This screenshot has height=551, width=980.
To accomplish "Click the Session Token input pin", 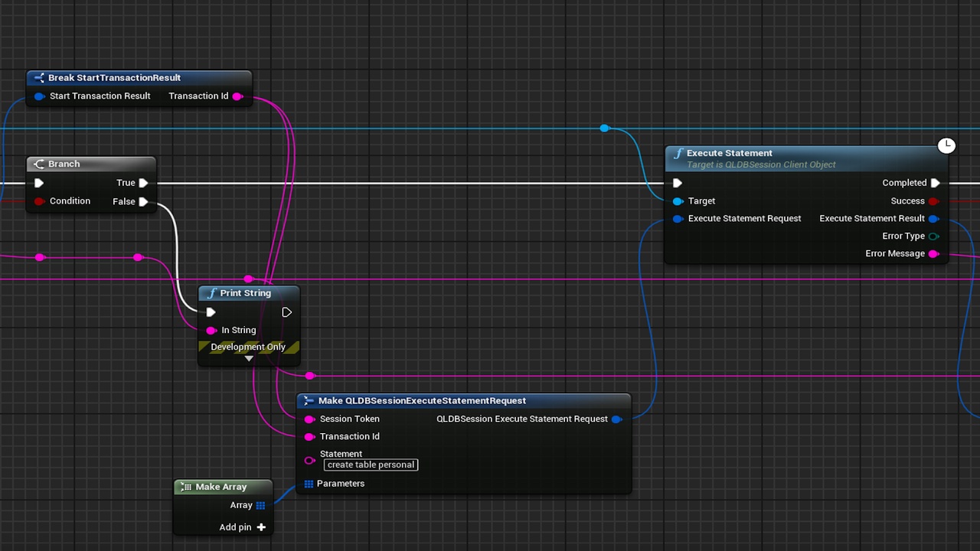I will coord(309,419).
